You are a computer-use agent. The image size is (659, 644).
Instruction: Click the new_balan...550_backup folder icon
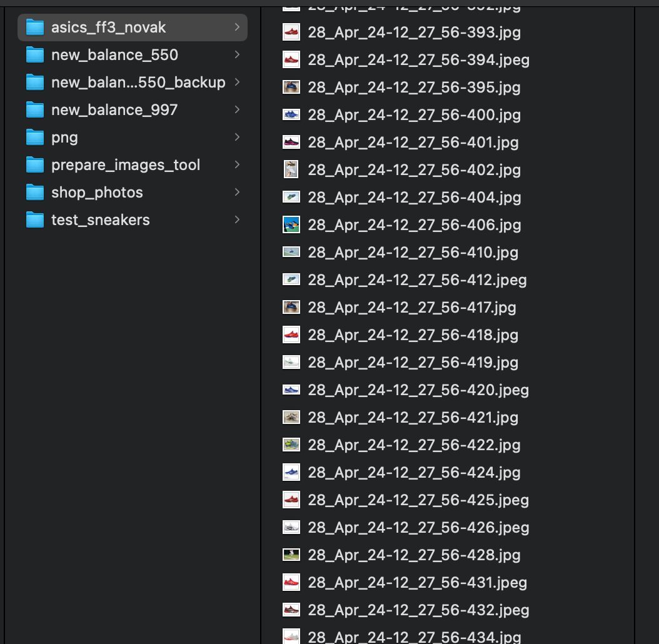click(35, 82)
